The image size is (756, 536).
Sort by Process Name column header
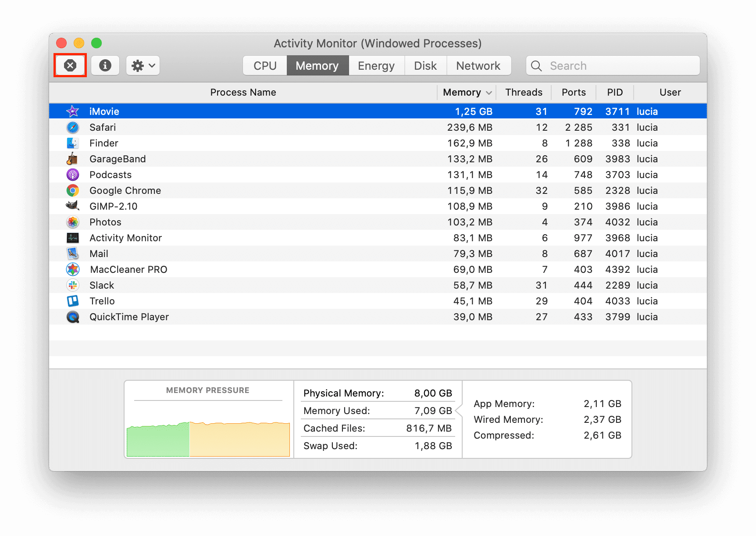tap(243, 92)
